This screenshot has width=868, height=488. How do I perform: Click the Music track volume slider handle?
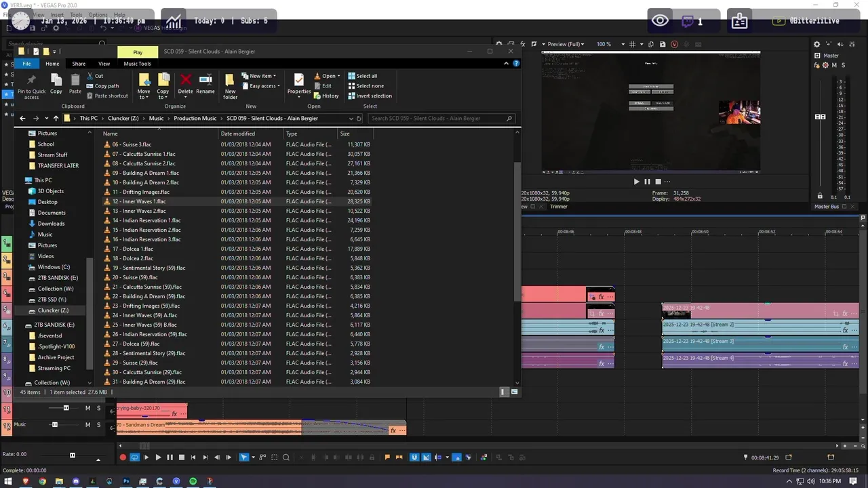pos(55,425)
